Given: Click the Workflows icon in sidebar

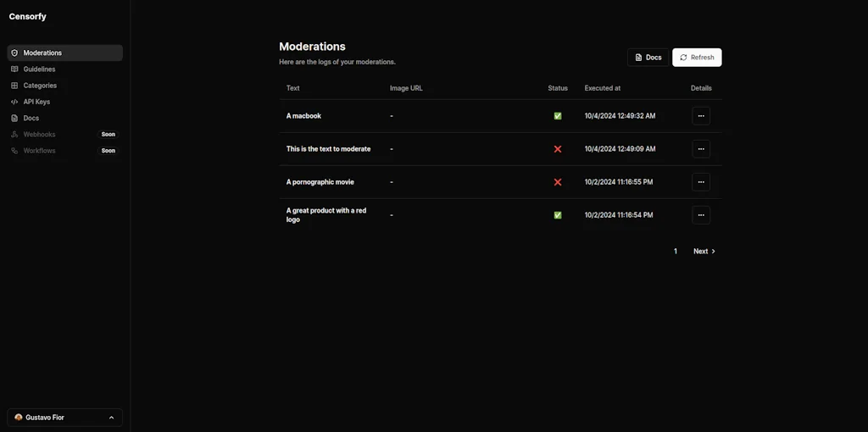Looking at the screenshot, I should (x=14, y=151).
